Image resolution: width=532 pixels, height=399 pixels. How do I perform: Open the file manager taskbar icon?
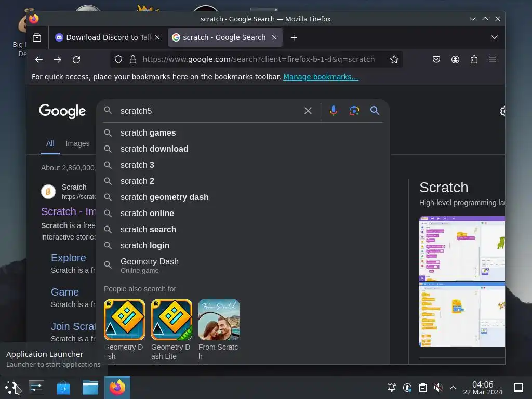pyautogui.click(x=90, y=388)
